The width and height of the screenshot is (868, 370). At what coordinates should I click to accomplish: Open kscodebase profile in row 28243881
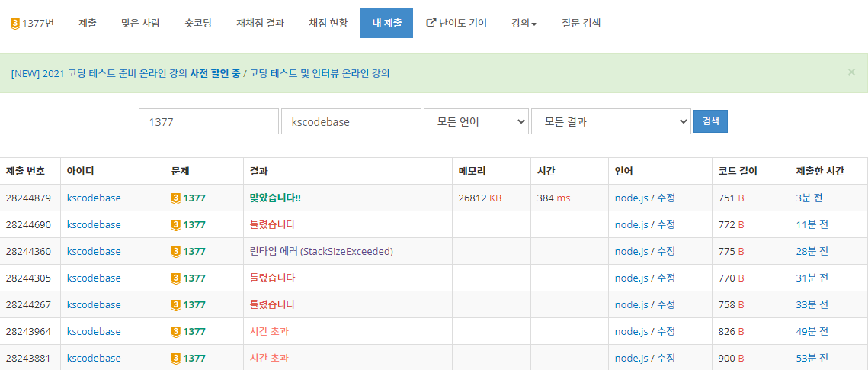click(94, 358)
